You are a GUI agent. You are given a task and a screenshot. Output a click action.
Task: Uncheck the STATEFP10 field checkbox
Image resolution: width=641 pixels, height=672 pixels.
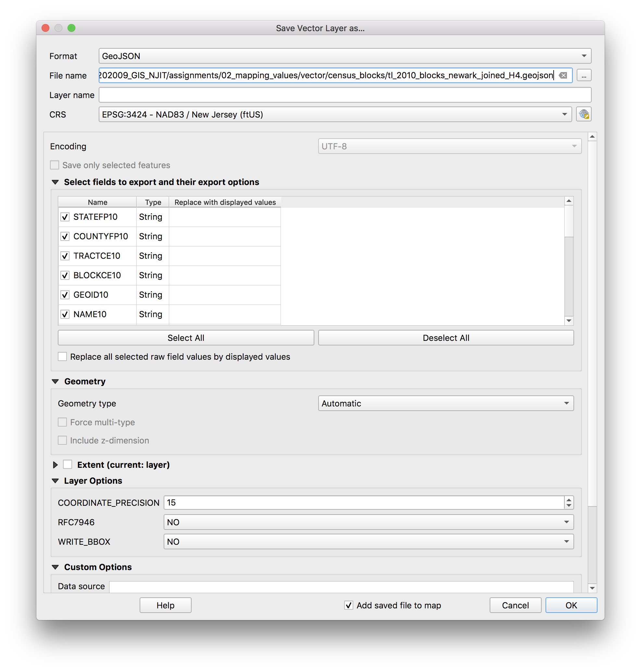(65, 217)
